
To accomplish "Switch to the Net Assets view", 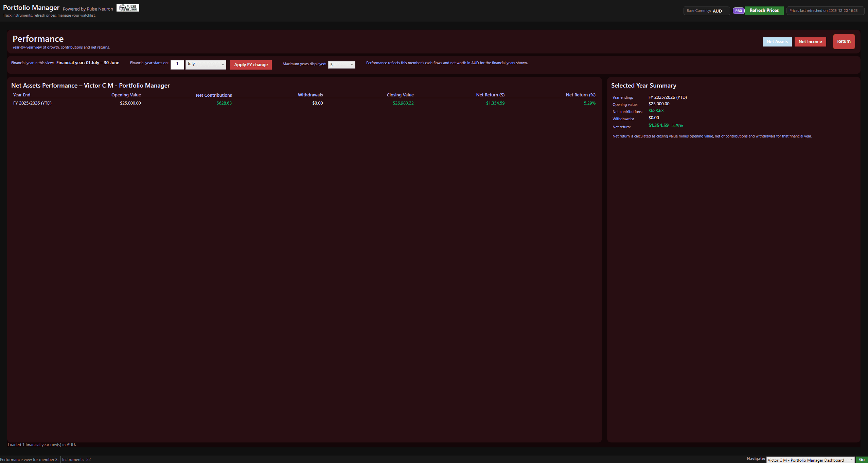I will pyautogui.click(x=777, y=42).
